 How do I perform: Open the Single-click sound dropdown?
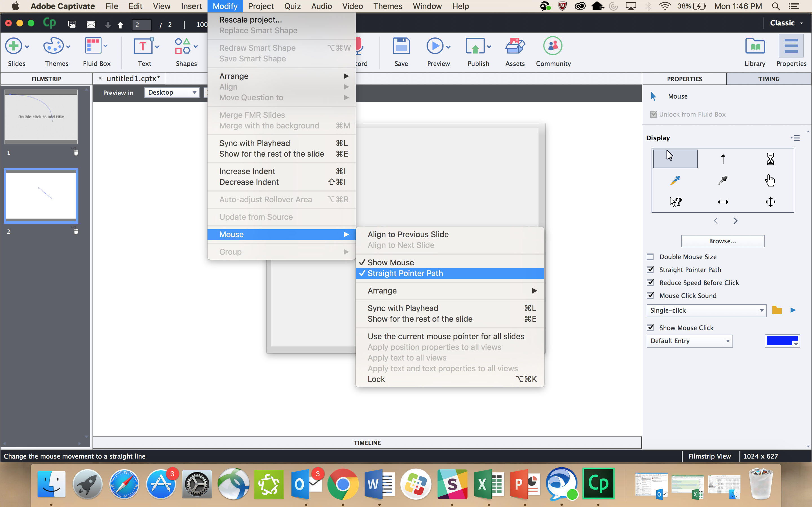pyautogui.click(x=706, y=310)
